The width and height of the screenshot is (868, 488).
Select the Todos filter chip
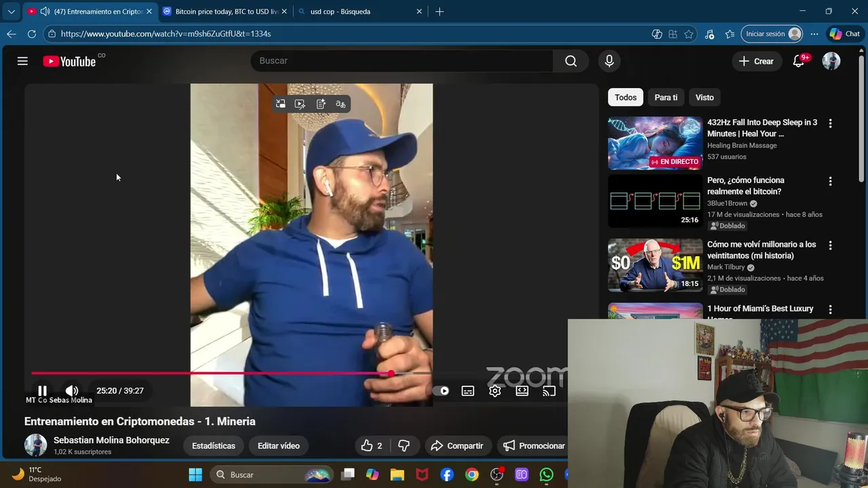point(625,98)
